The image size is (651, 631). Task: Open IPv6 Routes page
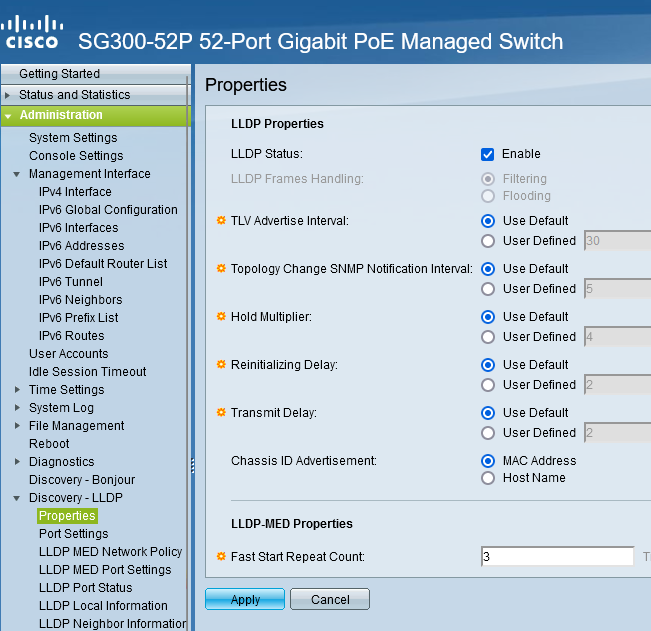click(71, 336)
